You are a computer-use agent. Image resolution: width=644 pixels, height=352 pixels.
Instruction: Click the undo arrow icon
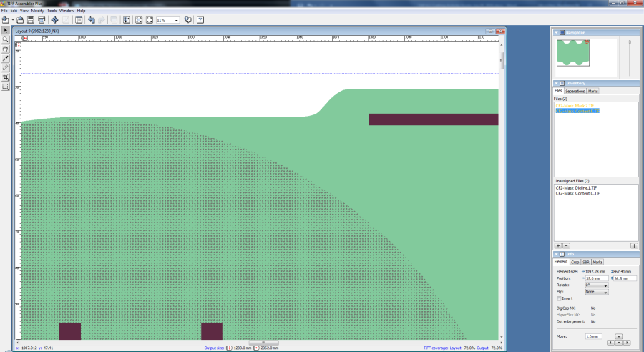pyautogui.click(x=91, y=20)
